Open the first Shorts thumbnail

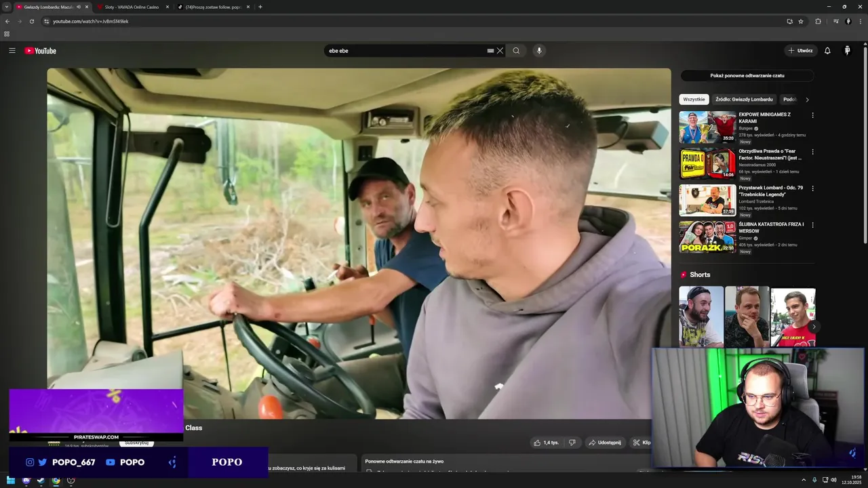coord(701,317)
